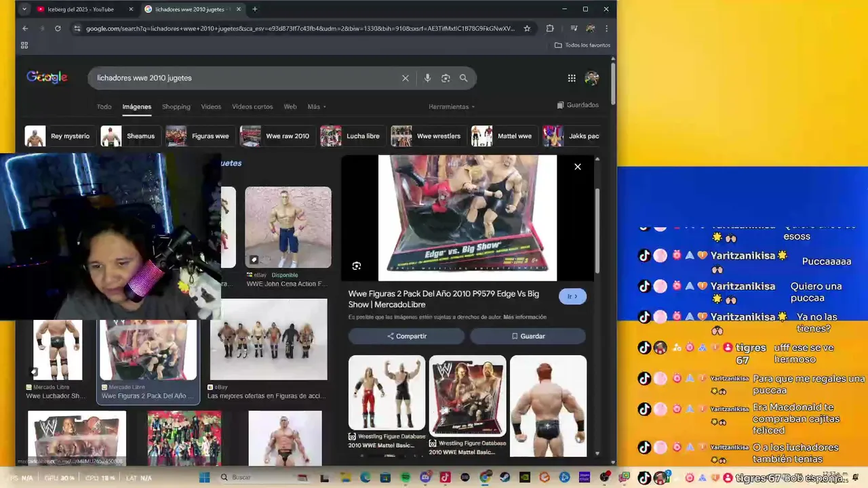
Task: Open Chrome three-dot menu
Action: [x=606, y=28]
